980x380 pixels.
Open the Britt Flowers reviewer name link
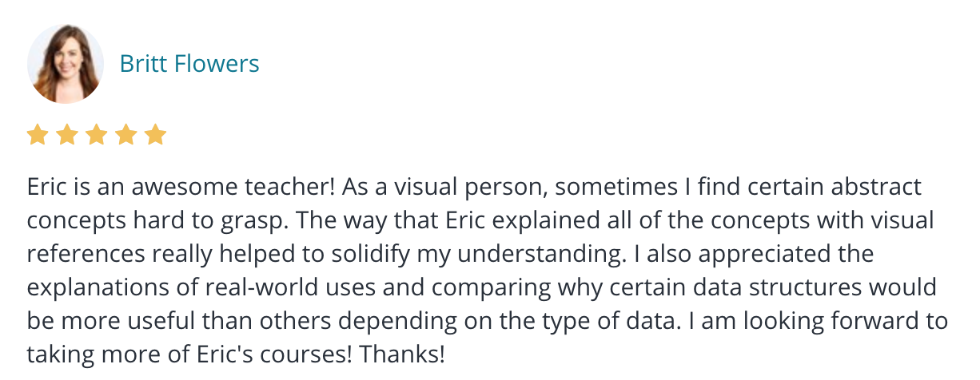(189, 63)
